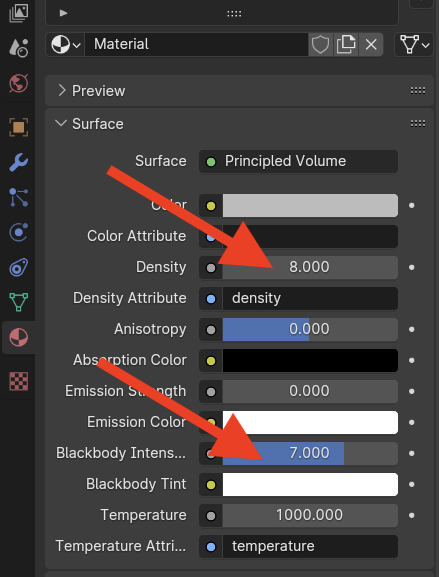Viewport: 439px width, 577px height.
Task: Open the Texture checkerboard tab
Action: point(18,380)
